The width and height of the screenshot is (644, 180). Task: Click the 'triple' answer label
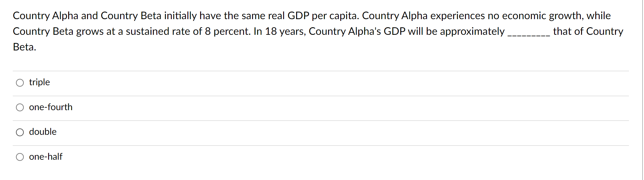pyautogui.click(x=39, y=82)
